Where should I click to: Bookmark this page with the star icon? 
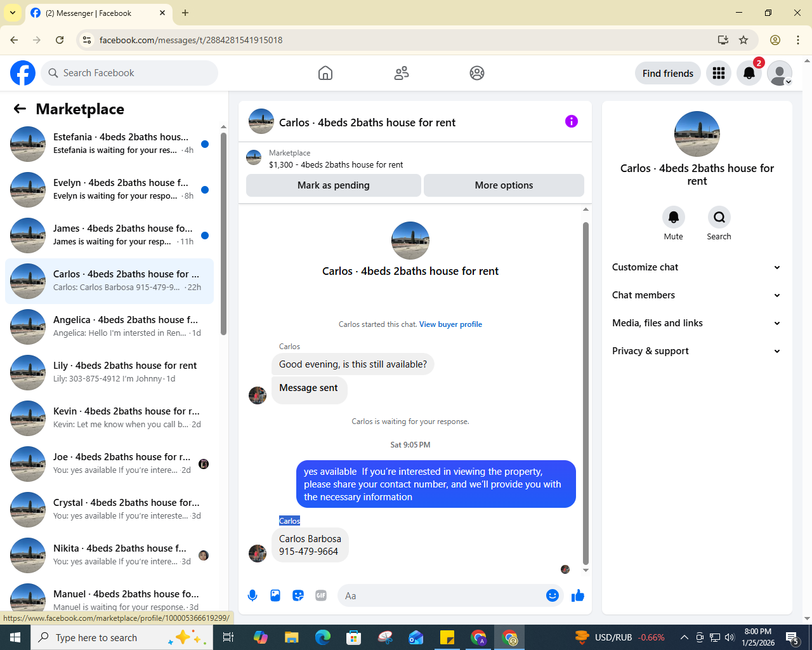743,40
